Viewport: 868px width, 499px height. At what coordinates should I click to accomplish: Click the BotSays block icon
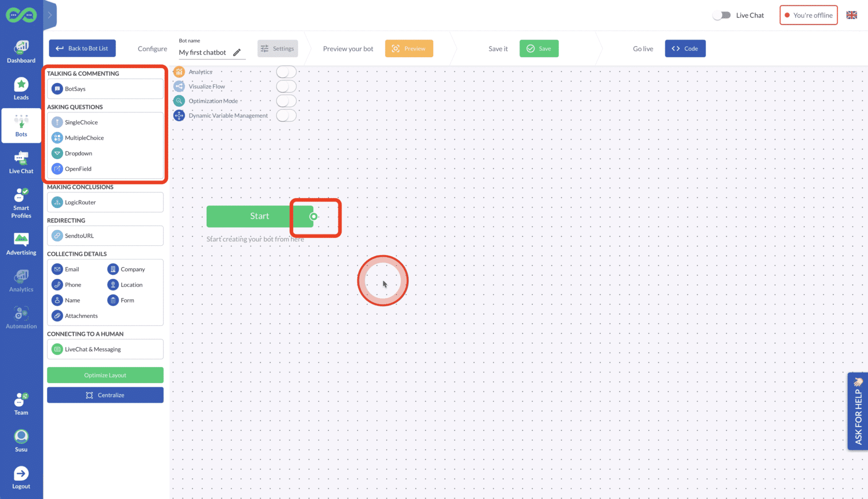click(x=57, y=88)
